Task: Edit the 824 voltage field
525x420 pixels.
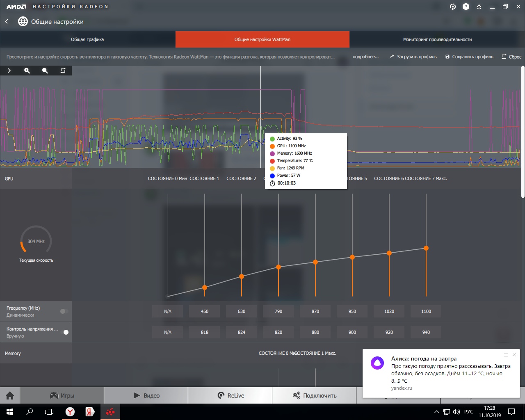Action: point(242,332)
